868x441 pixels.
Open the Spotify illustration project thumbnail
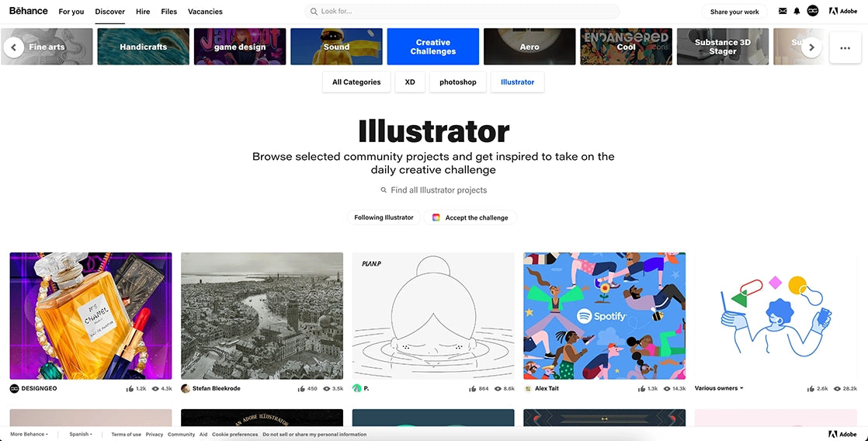pyautogui.click(x=605, y=316)
